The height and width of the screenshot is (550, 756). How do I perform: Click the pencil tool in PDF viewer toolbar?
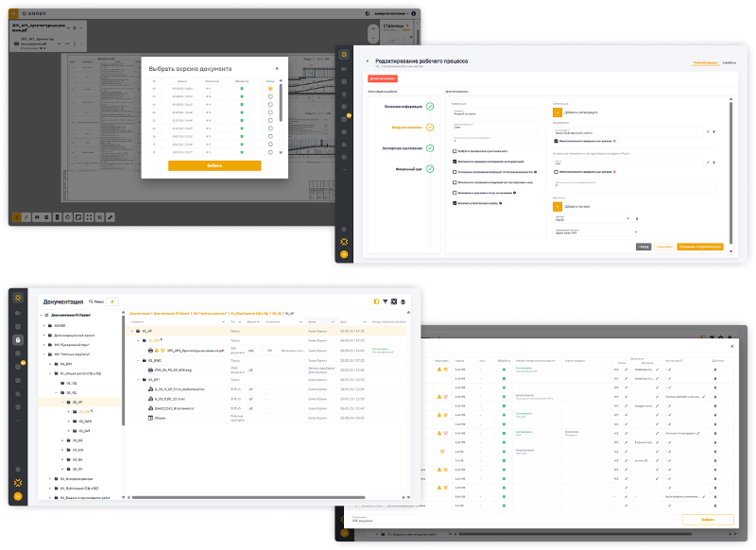coord(111,216)
